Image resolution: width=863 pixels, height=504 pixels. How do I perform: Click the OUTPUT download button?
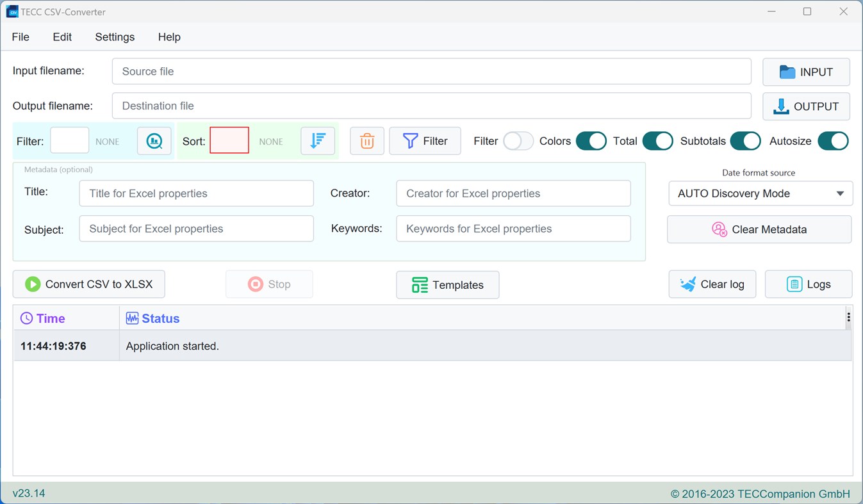point(806,106)
